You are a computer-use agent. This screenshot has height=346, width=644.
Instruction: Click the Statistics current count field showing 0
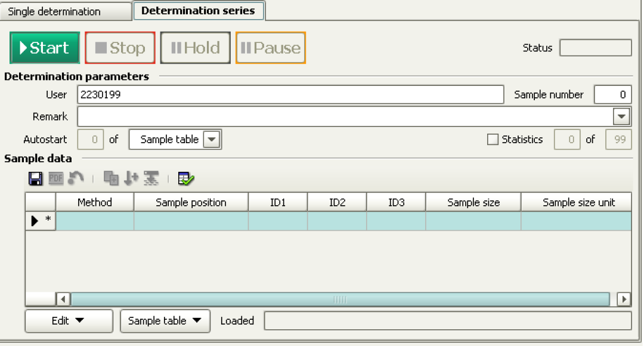point(567,140)
